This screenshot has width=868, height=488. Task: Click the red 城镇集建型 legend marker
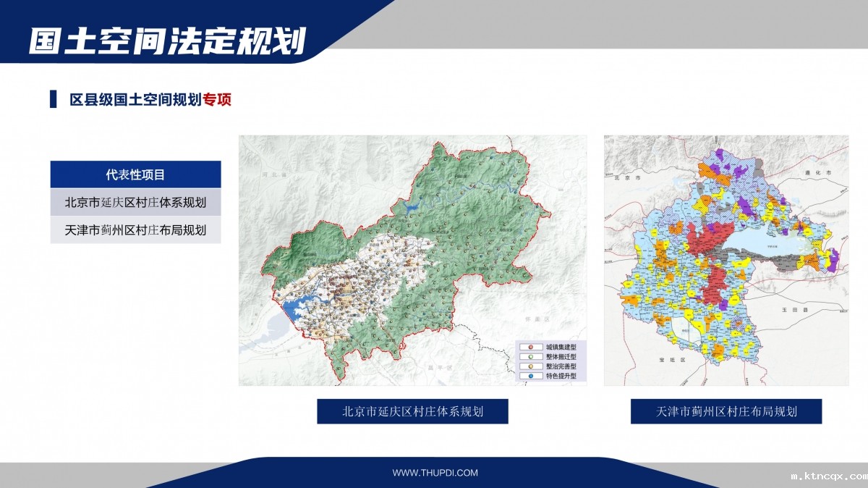coord(529,348)
